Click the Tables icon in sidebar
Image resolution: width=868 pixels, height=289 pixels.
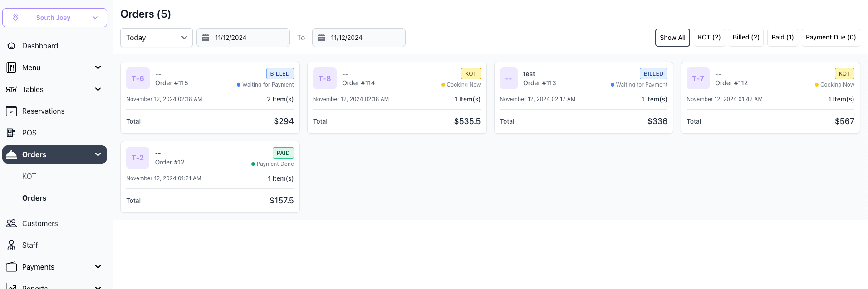pyautogui.click(x=11, y=89)
